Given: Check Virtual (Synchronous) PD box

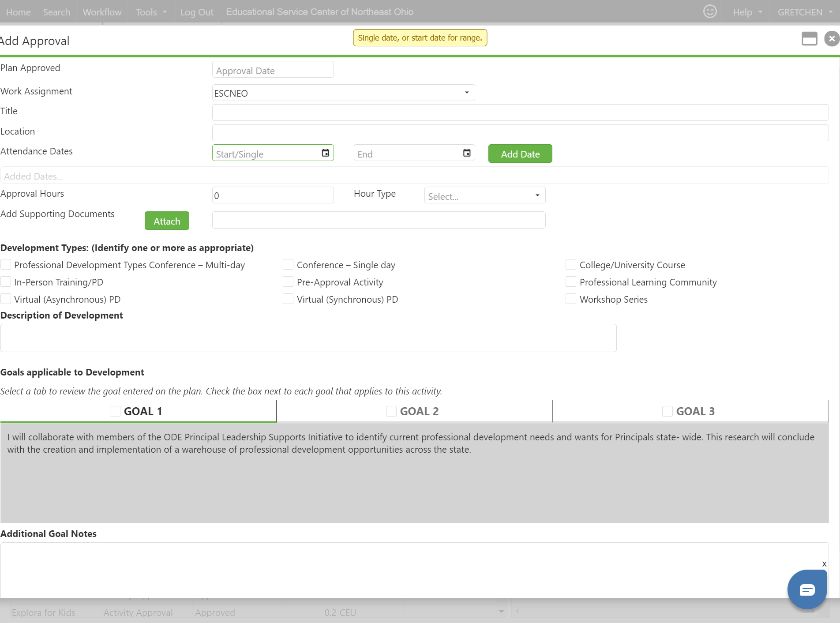Looking at the screenshot, I should (288, 299).
